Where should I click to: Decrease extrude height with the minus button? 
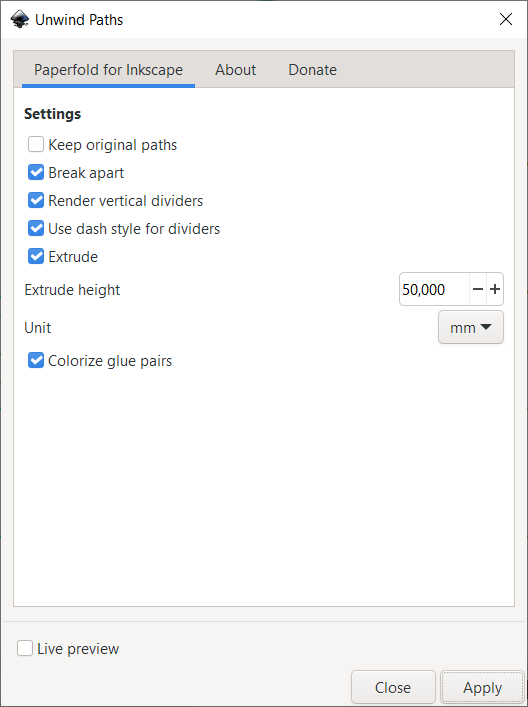[478, 289]
